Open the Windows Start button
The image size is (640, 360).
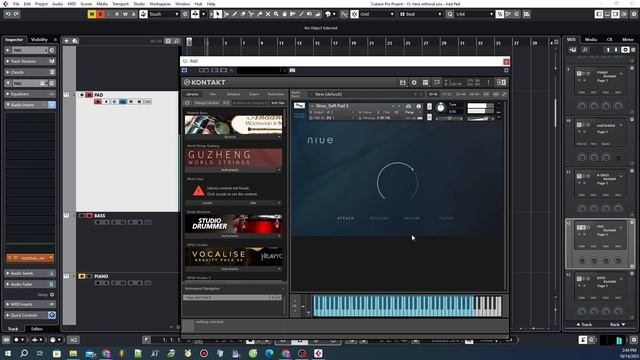[x=8, y=353]
